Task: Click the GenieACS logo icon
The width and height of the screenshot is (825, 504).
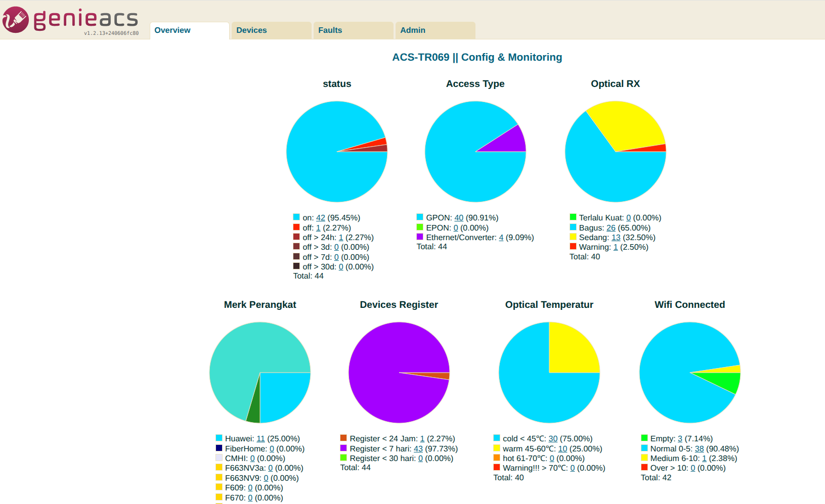Action: pyautogui.click(x=16, y=20)
